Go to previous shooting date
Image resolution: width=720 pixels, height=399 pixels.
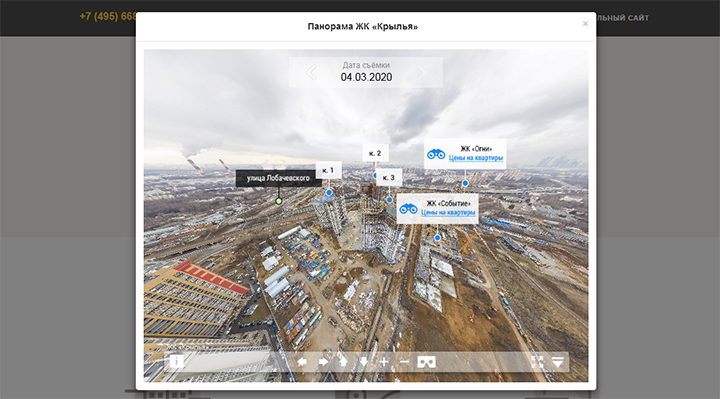pos(311,72)
